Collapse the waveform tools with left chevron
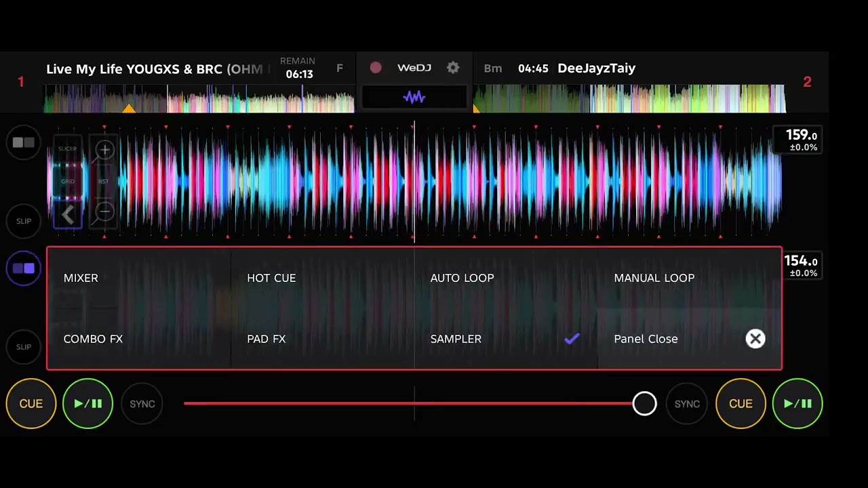The width and height of the screenshot is (868, 488). [68, 215]
